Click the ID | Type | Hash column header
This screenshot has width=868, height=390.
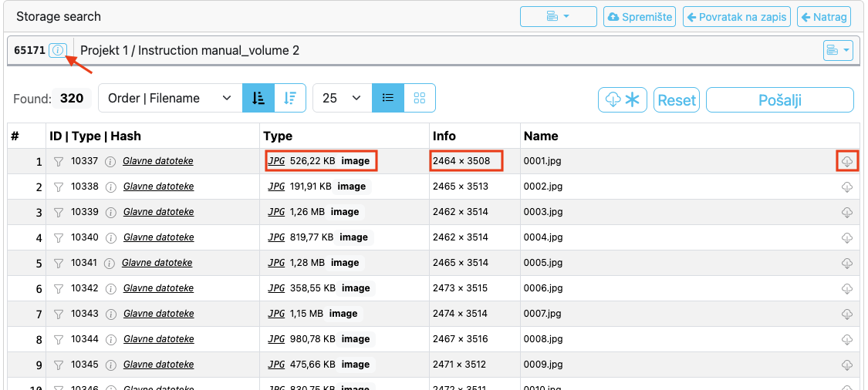[95, 136]
